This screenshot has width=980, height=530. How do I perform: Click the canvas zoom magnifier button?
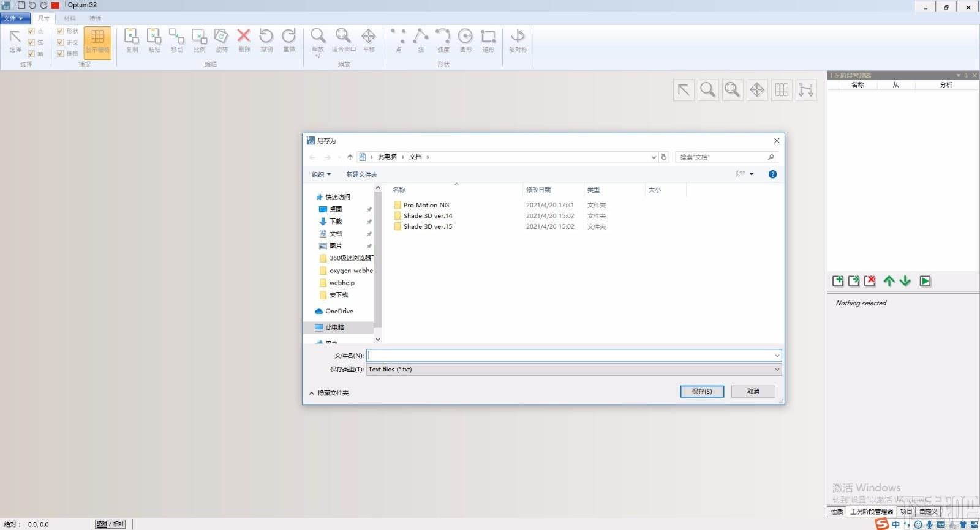tap(708, 91)
